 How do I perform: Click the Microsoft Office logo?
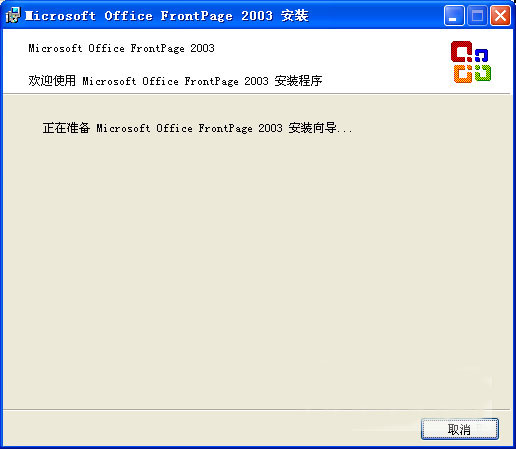click(471, 62)
